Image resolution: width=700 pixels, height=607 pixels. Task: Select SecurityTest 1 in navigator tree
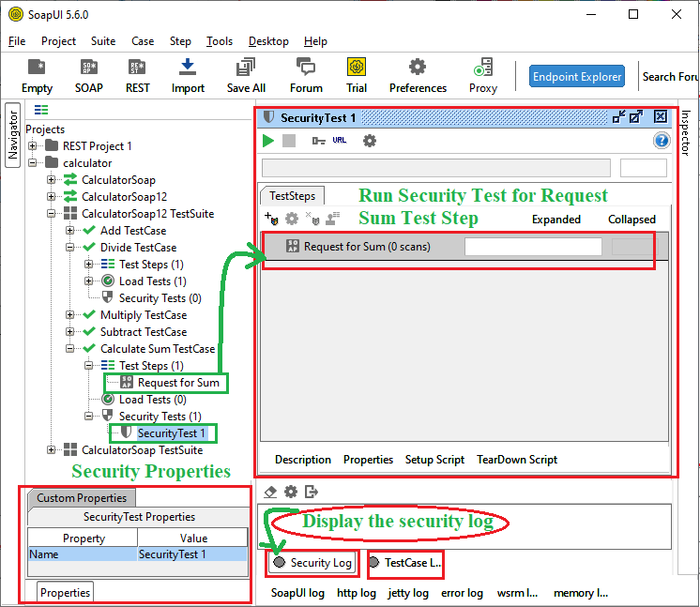172,433
